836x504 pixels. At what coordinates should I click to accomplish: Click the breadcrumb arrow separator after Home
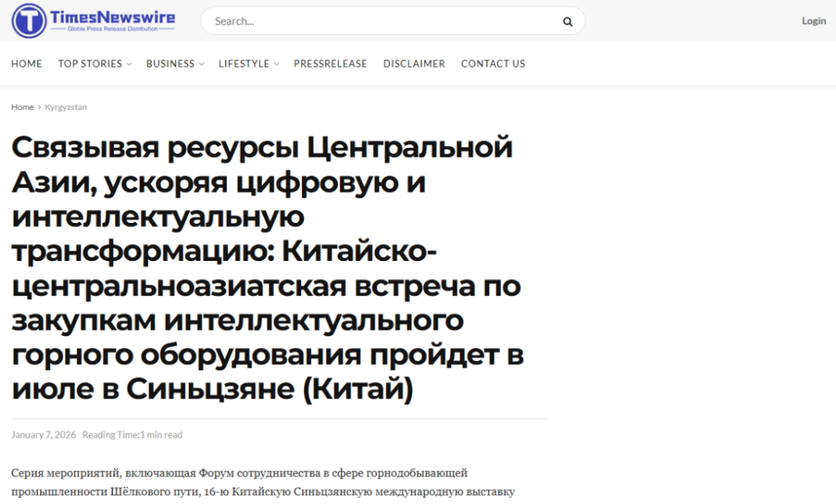tap(39, 108)
